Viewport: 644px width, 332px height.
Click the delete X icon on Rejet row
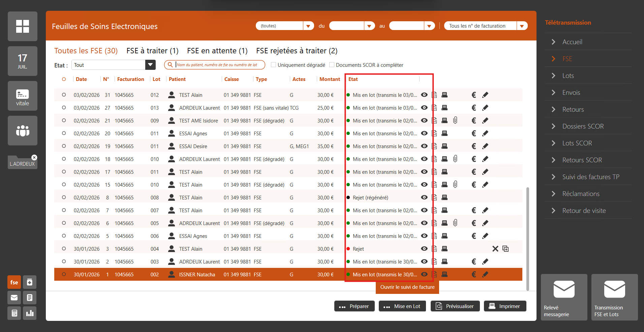coord(495,249)
